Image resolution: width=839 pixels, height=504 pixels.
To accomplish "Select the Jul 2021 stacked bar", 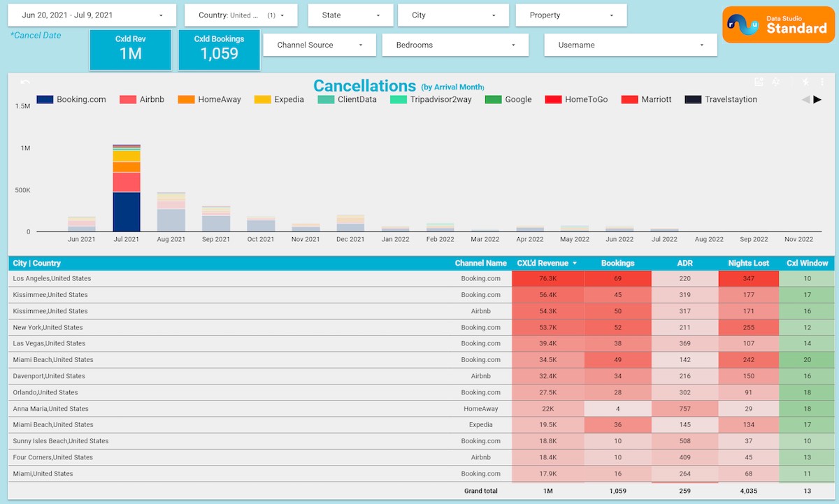I will point(127,188).
